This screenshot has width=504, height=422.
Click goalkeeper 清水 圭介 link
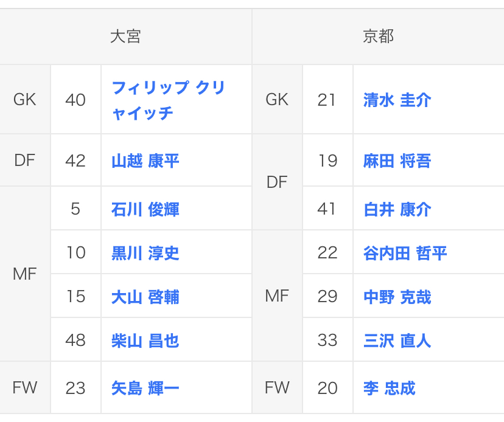click(x=397, y=100)
